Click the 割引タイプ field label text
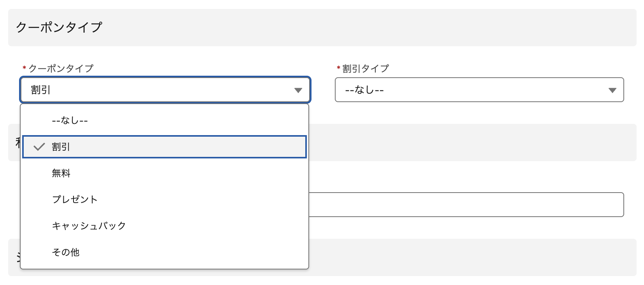Screen dimensions: 644x285 366,69
